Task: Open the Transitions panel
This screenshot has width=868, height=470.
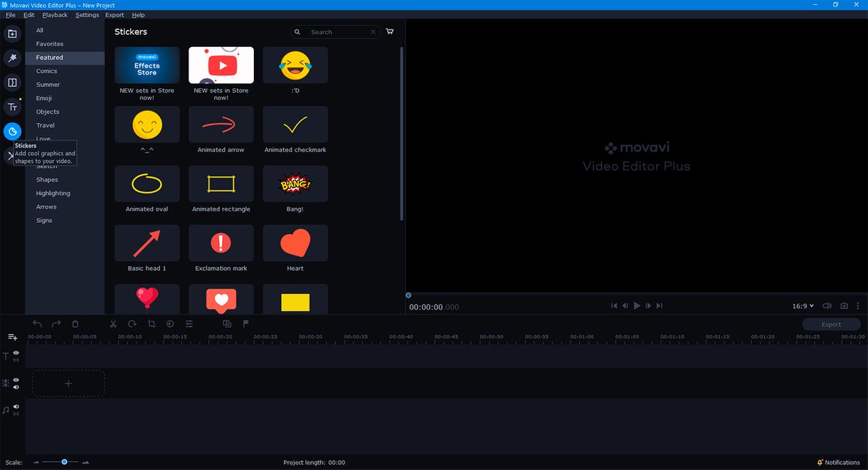Action: 12,82
